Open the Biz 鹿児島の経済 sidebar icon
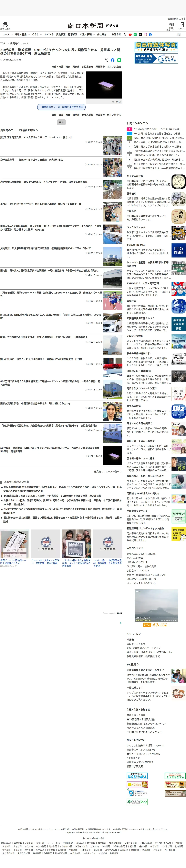The height and width of the screenshot is (868, 186). 179,411
